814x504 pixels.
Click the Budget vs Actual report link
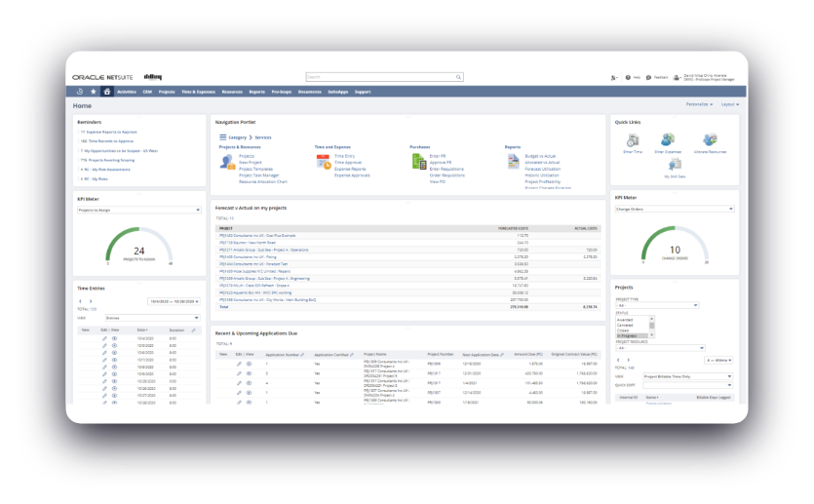(x=541, y=156)
